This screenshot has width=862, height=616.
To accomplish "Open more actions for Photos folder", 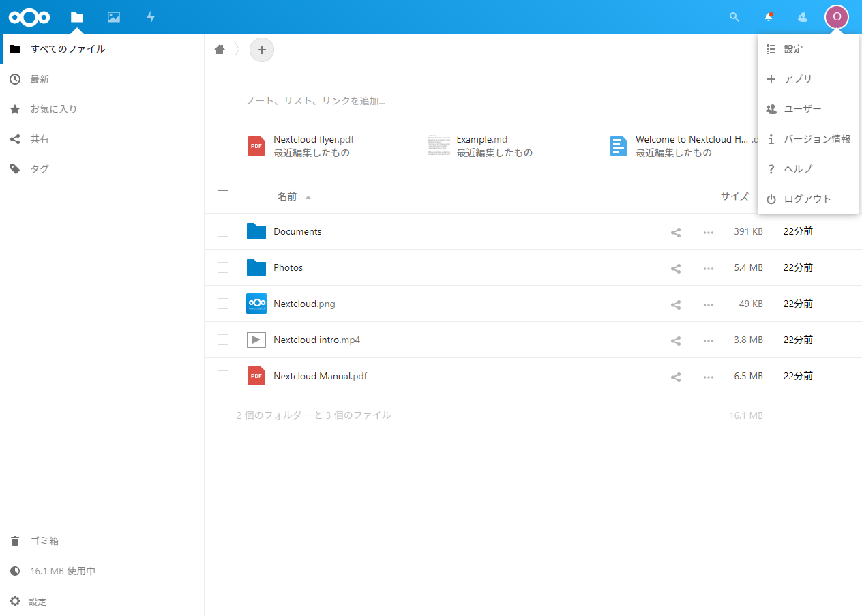I will coord(709,268).
